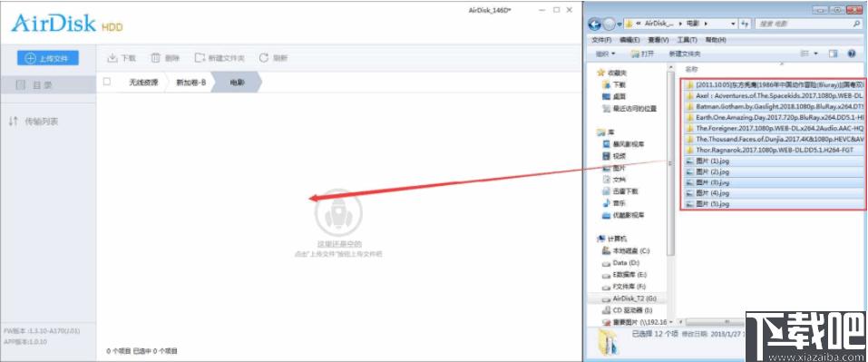Image resolution: width=868 pixels, height=362 pixels.
Task: Toggle the select-all checkbox beside breadcrumb
Action: tap(107, 82)
